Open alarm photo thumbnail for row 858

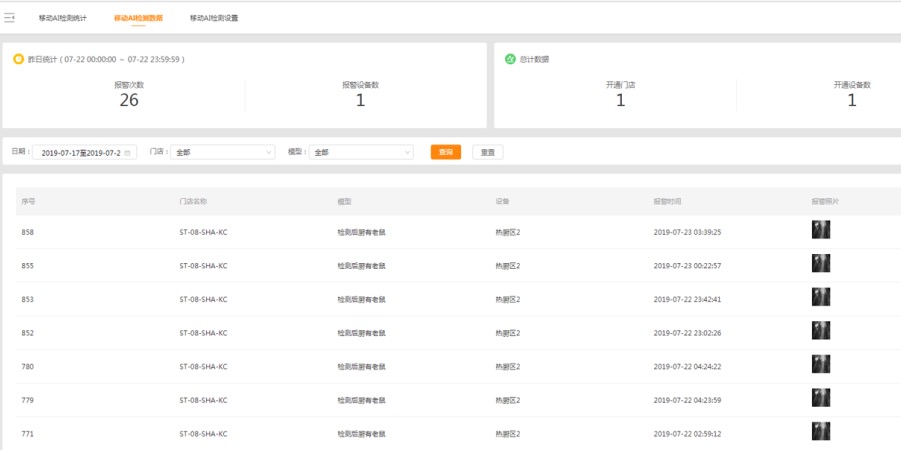click(821, 230)
